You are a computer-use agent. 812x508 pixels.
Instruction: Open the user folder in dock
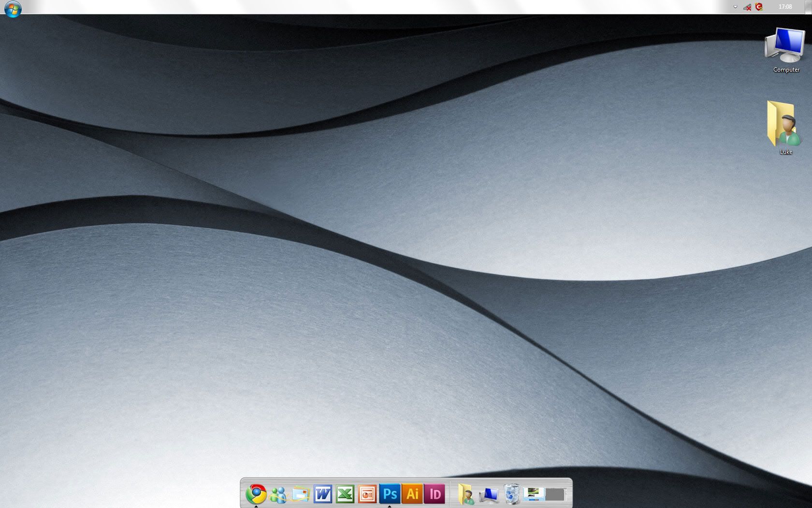coord(466,494)
